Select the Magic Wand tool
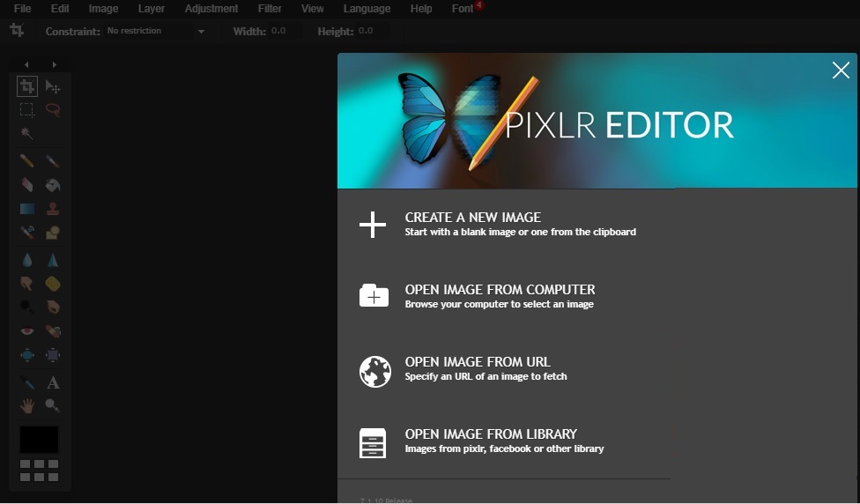Viewport: 860px width, 504px height. click(26, 133)
